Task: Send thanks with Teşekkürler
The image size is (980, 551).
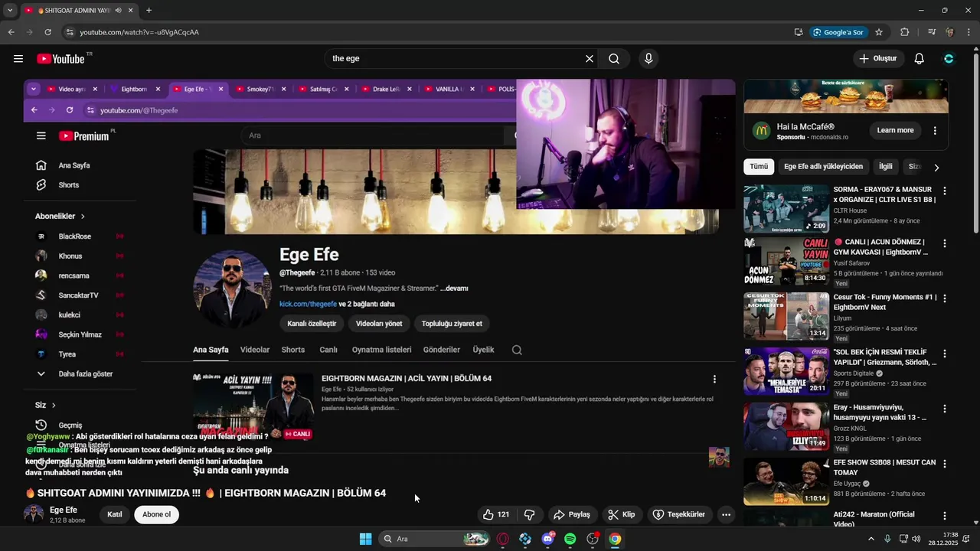Action: click(x=678, y=515)
